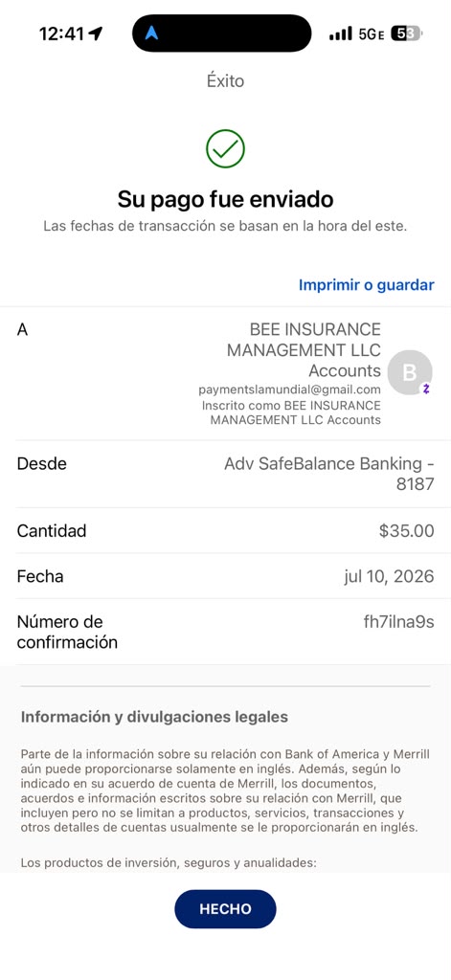Tap the Su pago fue enviado heading
451x980 pixels.
[225, 199]
